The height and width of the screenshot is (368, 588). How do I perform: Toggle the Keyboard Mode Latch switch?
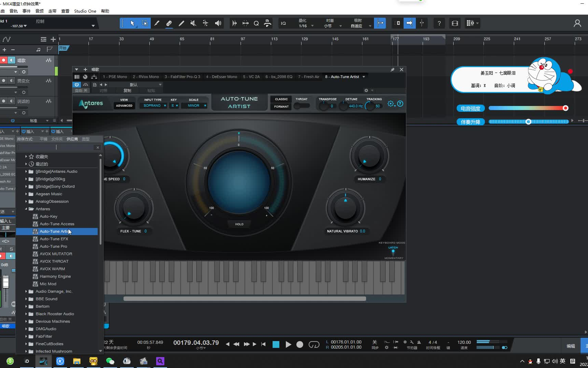[393, 252]
